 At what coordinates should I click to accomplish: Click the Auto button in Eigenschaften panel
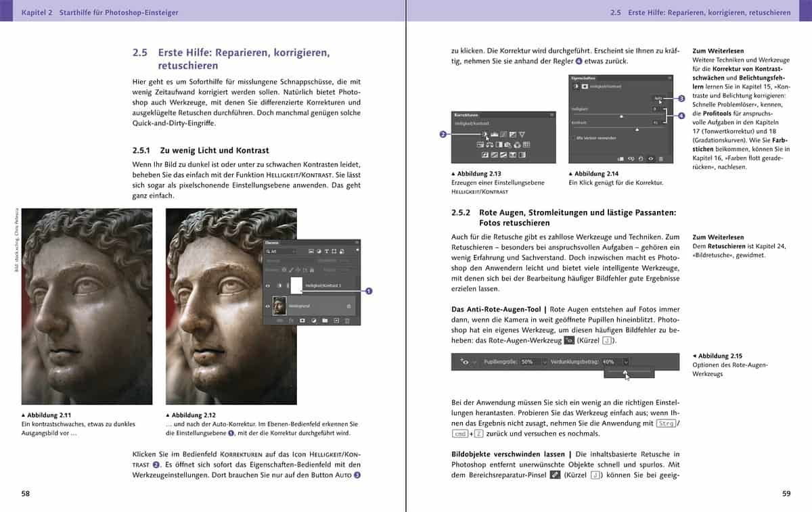pos(658,98)
